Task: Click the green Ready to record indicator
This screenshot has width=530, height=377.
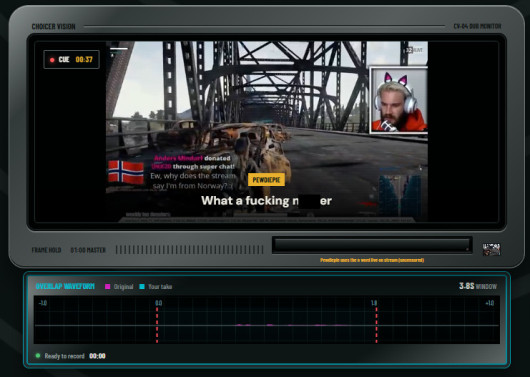Action: point(38,355)
